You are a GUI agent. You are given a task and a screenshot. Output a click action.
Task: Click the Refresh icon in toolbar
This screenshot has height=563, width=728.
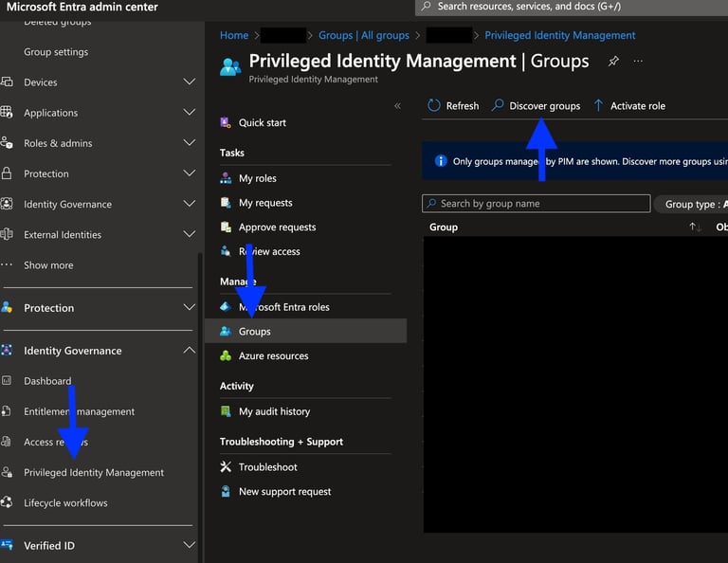(x=433, y=106)
